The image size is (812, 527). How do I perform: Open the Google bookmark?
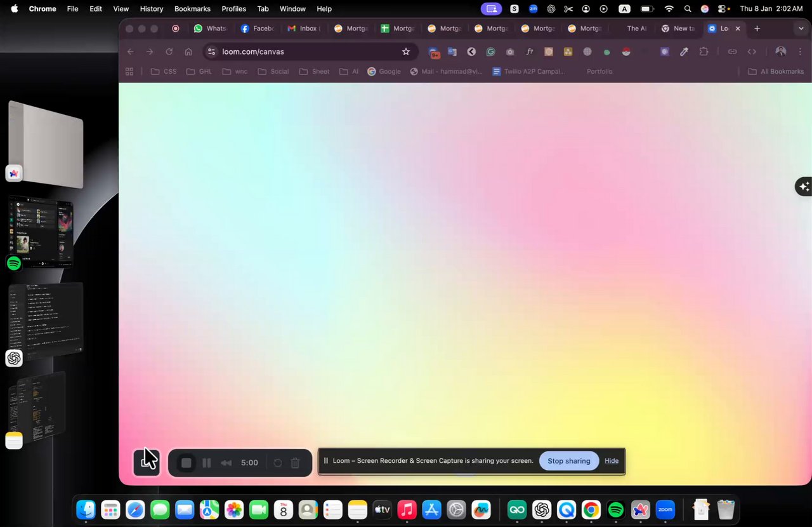coord(384,72)
